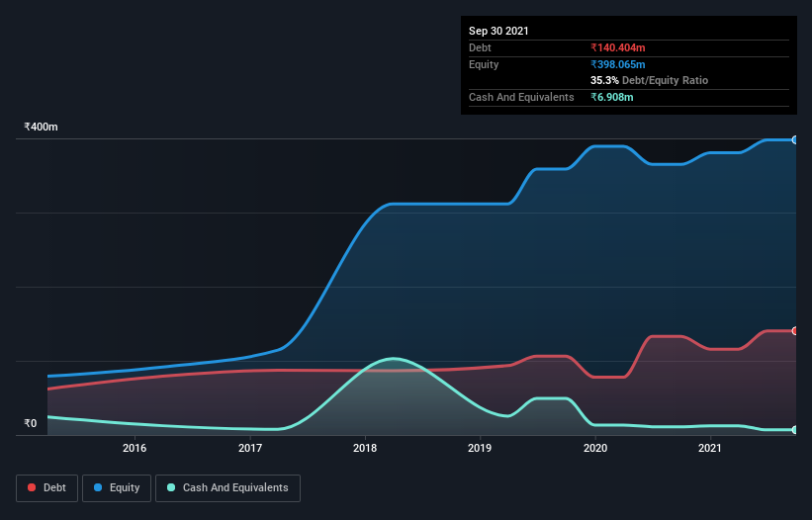Click the tooltip Cash And Equivalents label
This screenshot has height=520, width=812.
click(521, 97)
